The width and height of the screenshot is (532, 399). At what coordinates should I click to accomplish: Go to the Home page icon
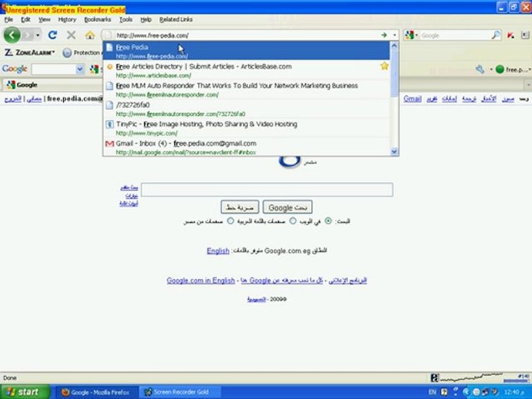point(90,35)
